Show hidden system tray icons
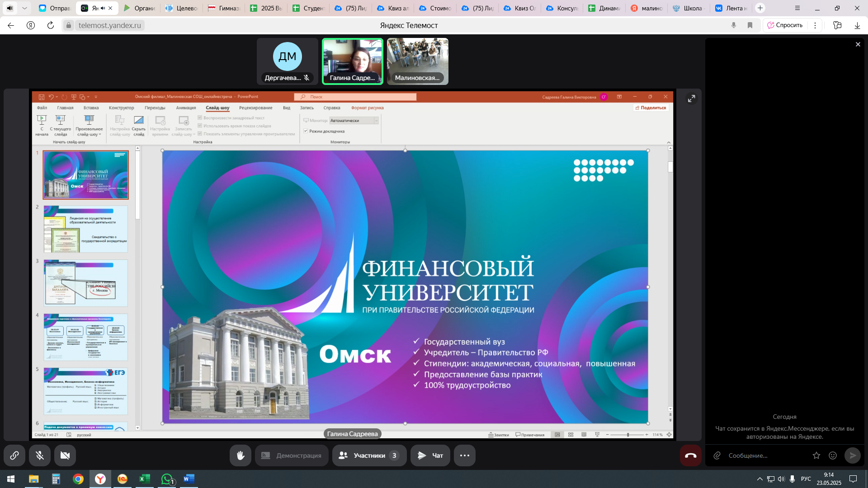This screenshot has height=488, width=868. (x=760, y=479)
